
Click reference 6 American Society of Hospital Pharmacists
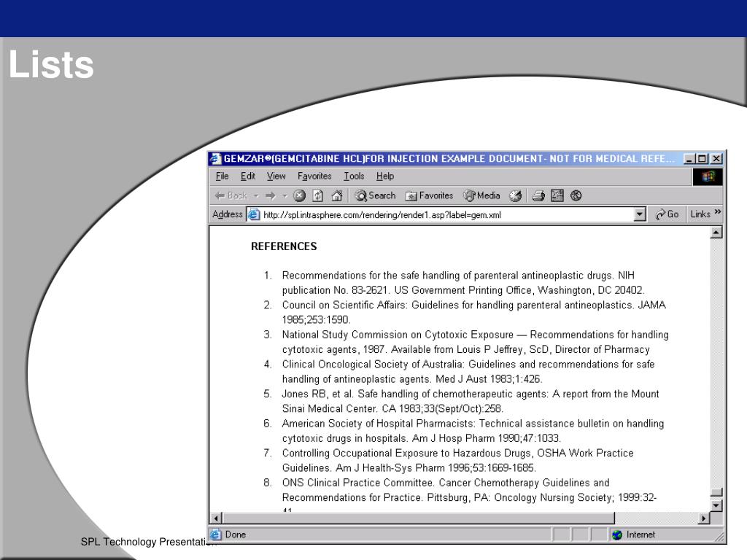coord(473,430)
